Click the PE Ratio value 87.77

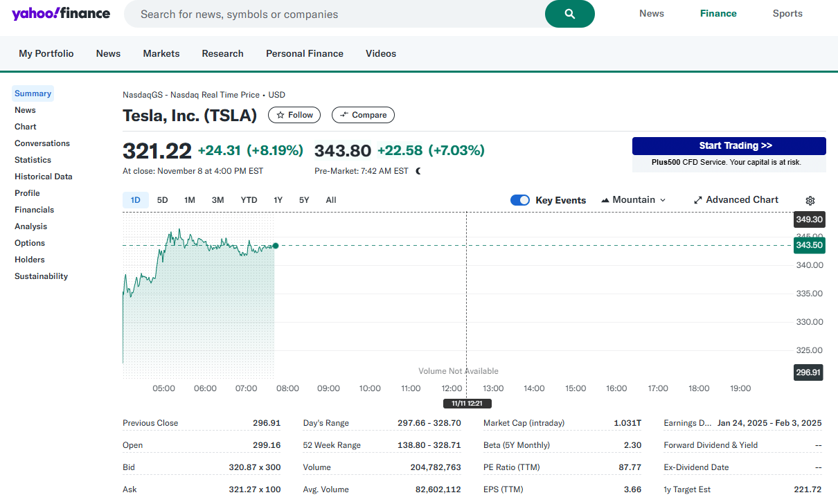[630, 467]
